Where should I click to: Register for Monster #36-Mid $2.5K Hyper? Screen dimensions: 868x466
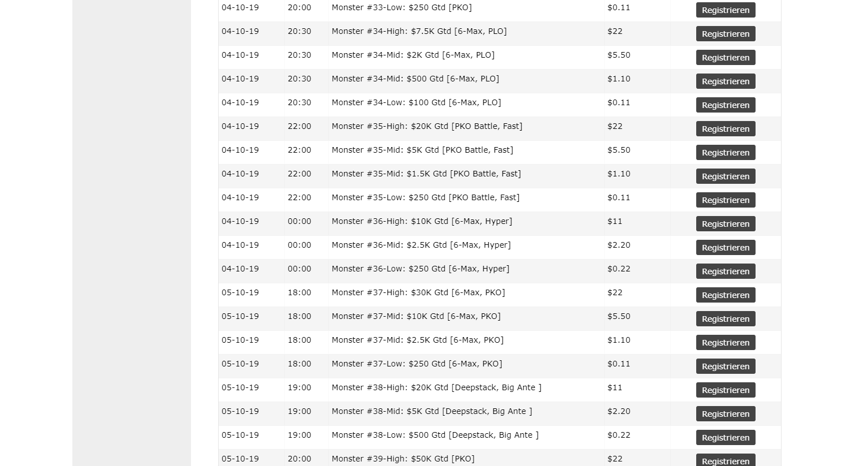(x=725, y=248)
